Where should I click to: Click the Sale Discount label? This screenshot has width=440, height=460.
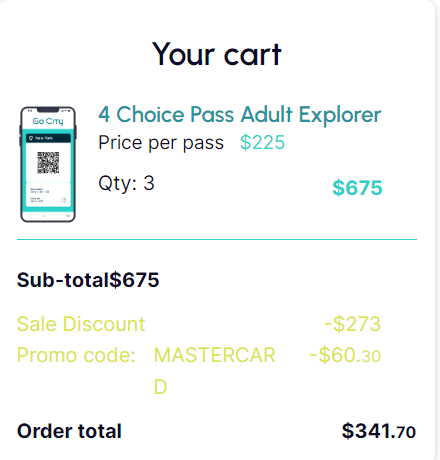click(x=81, y=324)
